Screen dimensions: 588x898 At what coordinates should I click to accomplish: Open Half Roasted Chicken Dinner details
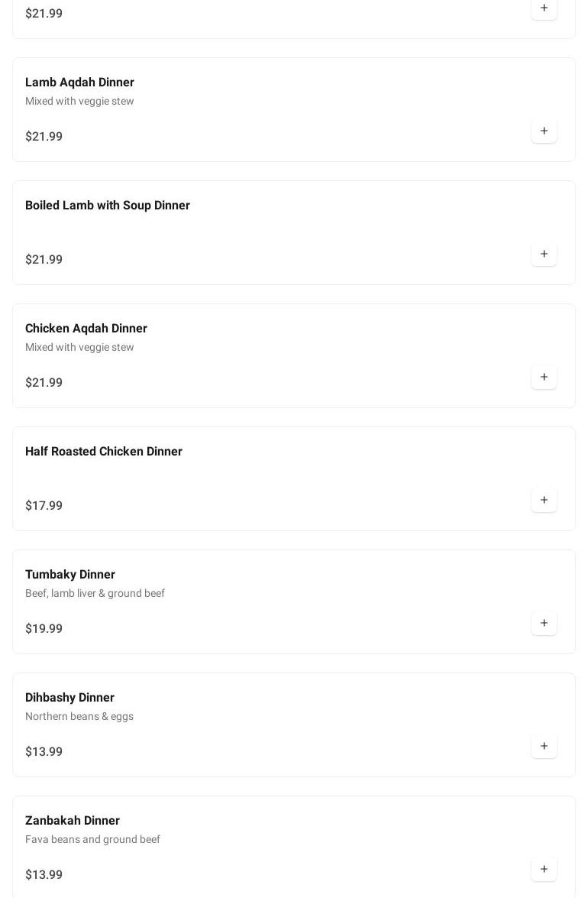(x=104, y=452)
